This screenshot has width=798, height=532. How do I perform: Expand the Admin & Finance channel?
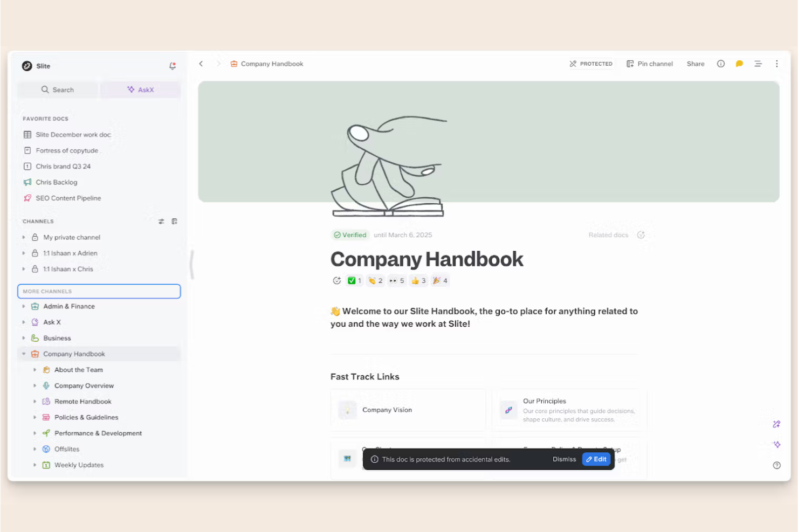tap(24, 306)
